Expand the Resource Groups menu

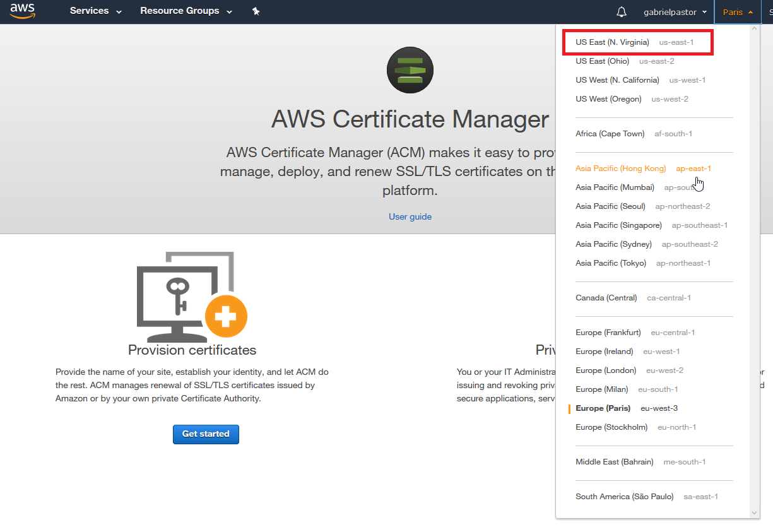pos(186,11)
